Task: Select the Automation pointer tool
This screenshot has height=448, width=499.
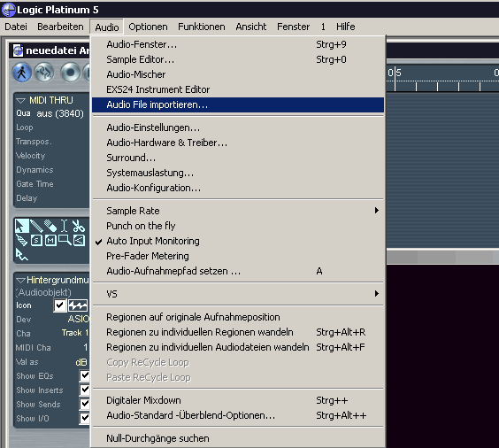Action: click(x=21, y=255)
